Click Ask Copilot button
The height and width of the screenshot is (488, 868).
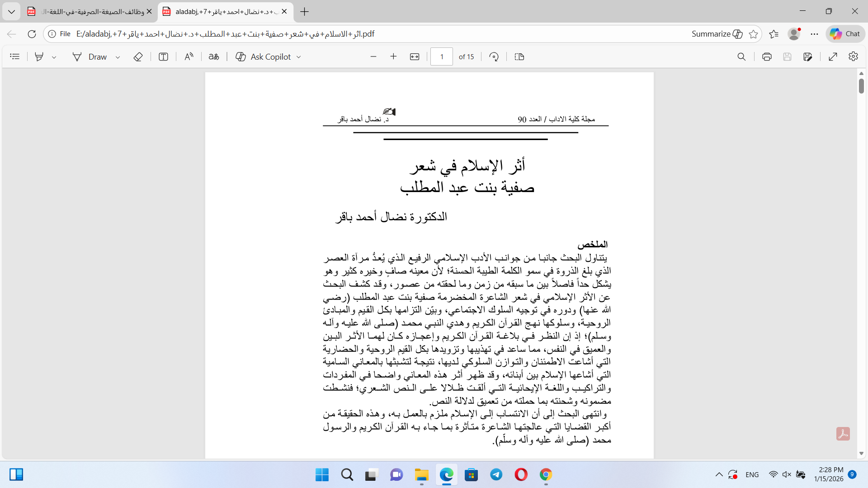click(x=264, y=56)
